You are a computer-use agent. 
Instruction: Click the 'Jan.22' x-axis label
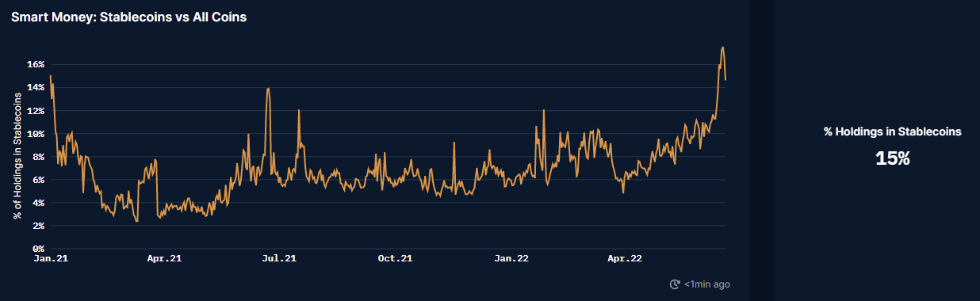[x=511, y=258]
